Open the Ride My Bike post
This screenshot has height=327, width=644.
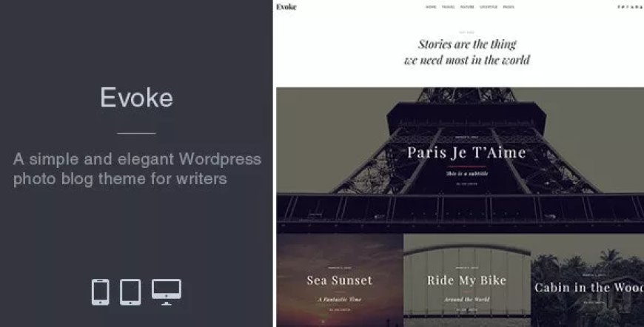tap(466, 280)
